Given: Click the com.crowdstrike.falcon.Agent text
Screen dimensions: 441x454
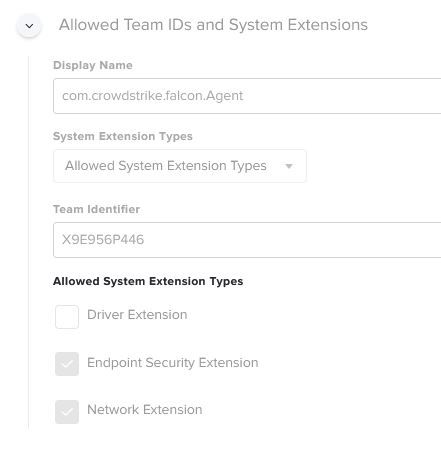Looking at the screenshot, I should tap(153, 96).
